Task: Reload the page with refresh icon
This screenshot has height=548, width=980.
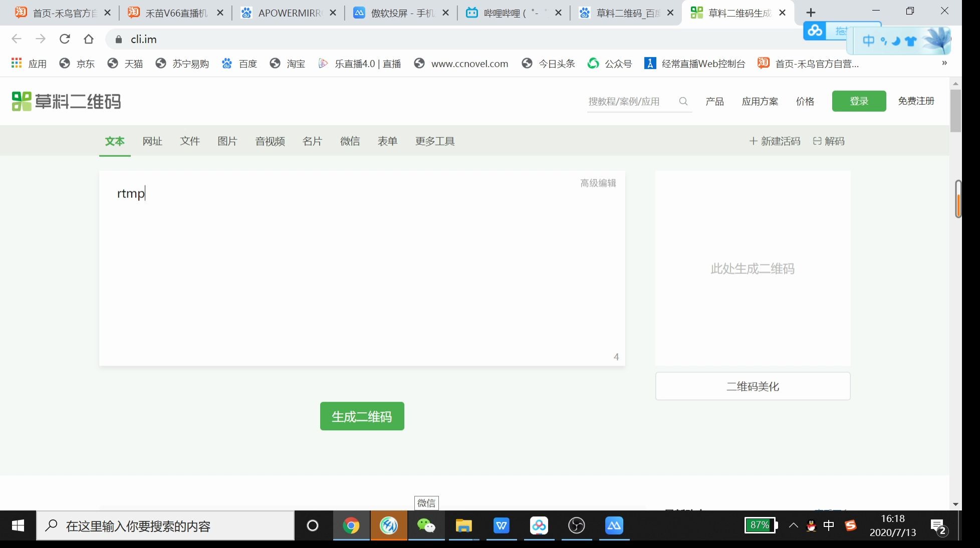Action: (65, 39)
